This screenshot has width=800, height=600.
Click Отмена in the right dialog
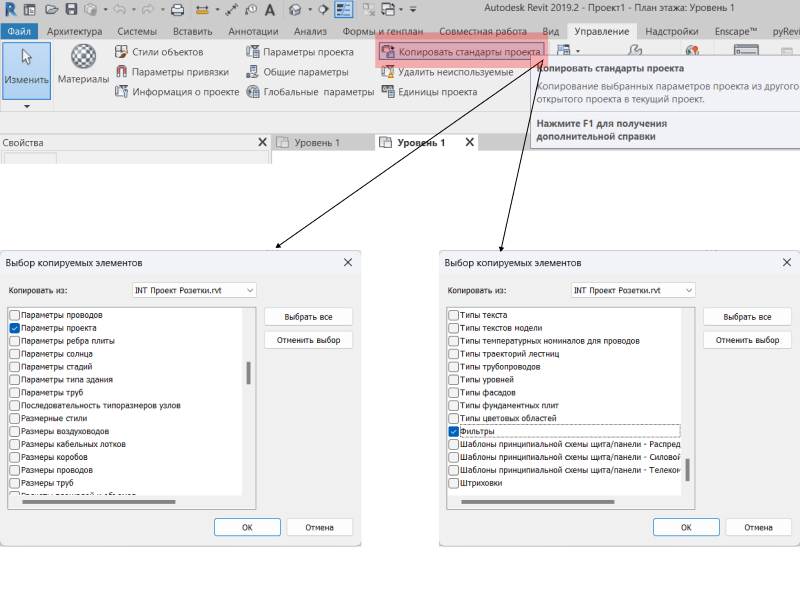[758, 527]
